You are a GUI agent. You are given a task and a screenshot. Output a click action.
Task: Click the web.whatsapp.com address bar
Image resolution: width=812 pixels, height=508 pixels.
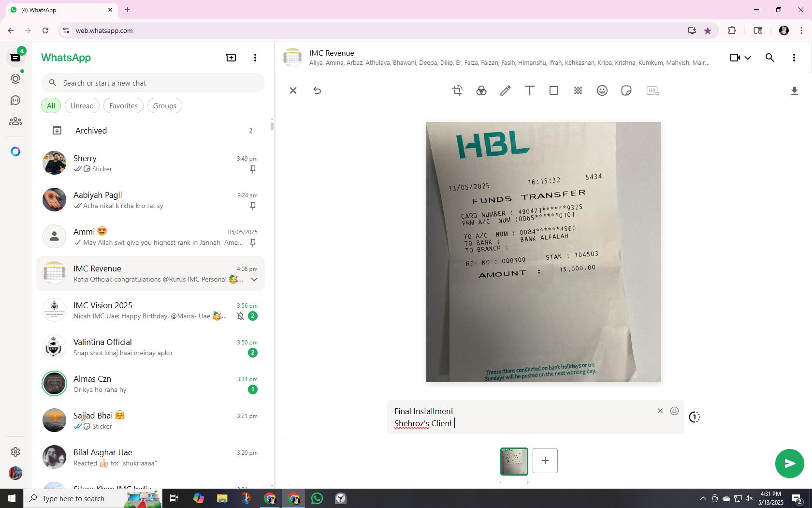coord(377,30)
